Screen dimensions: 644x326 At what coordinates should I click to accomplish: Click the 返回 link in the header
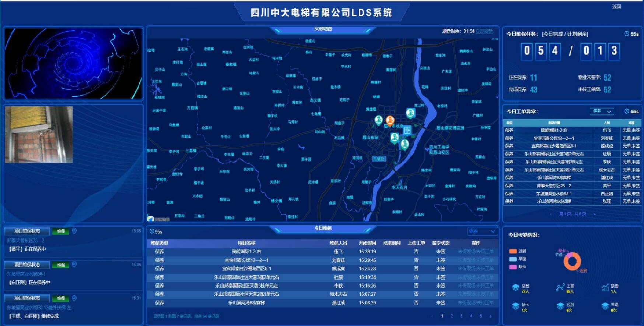[x=617, y=7]
